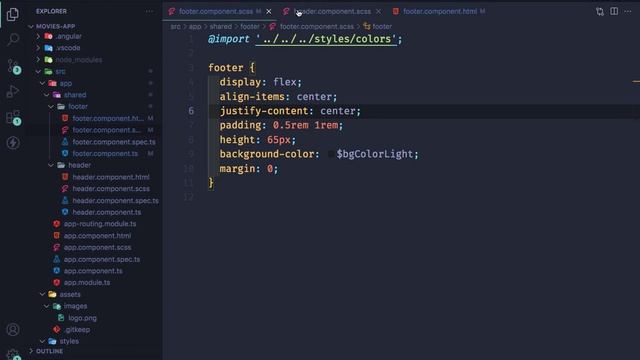This screenshot has width=640, height=360.
Task: Switch to the header.component.scss tab
Action: [331, 11]
